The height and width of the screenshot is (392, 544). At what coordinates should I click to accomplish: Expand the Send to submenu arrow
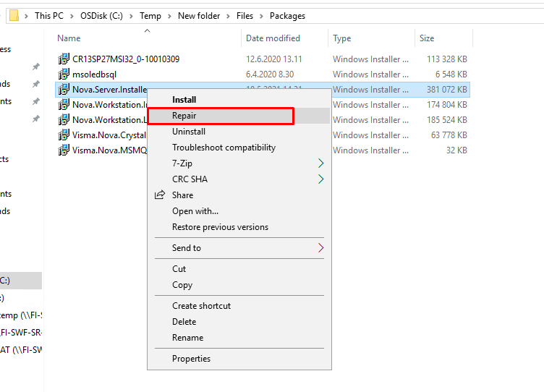tap(321, 248)
